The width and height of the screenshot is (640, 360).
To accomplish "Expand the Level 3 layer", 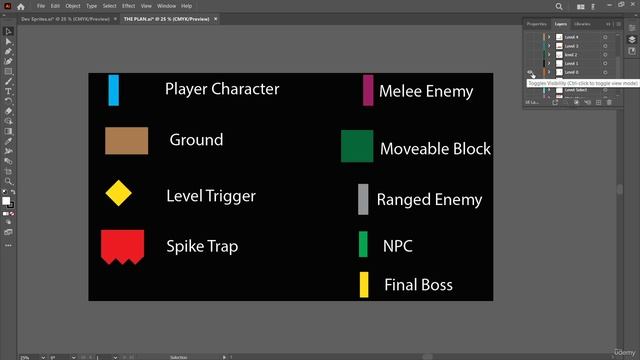I will (x=549, y=46).
